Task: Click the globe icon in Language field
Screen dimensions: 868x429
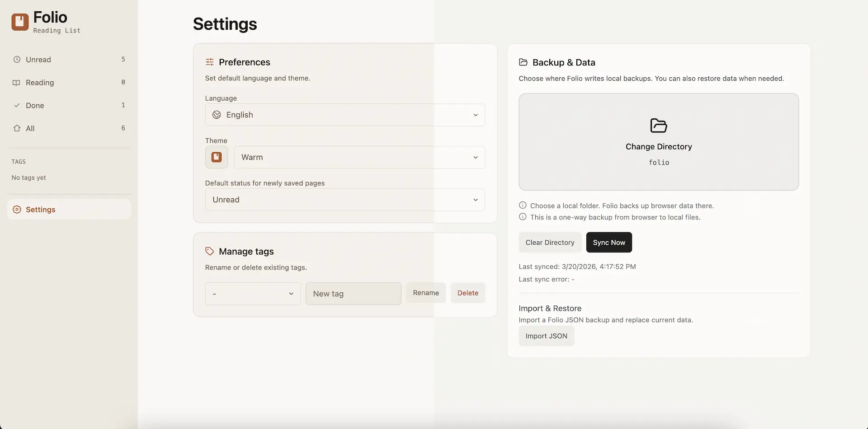Action: pyautogui.click(x=217, y=115)
